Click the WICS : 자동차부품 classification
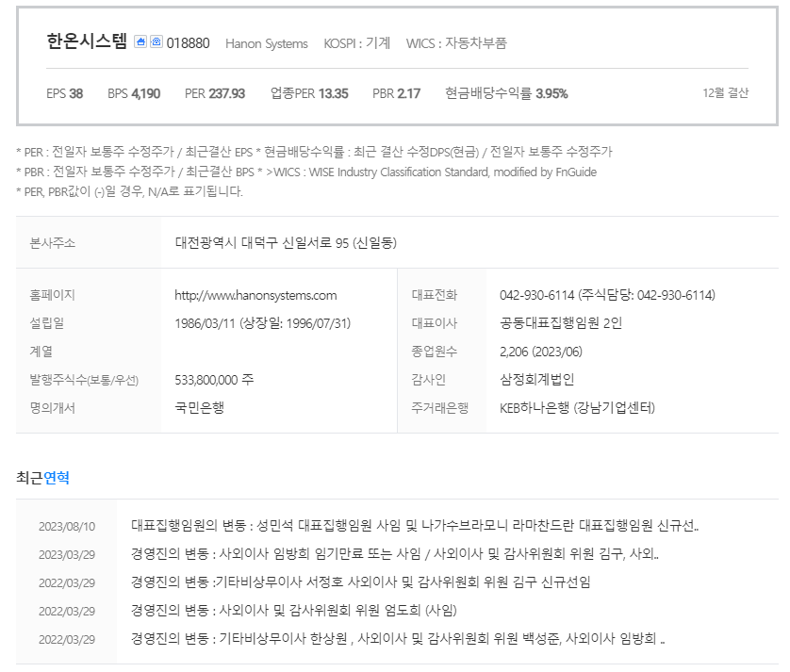 [456, 43]
